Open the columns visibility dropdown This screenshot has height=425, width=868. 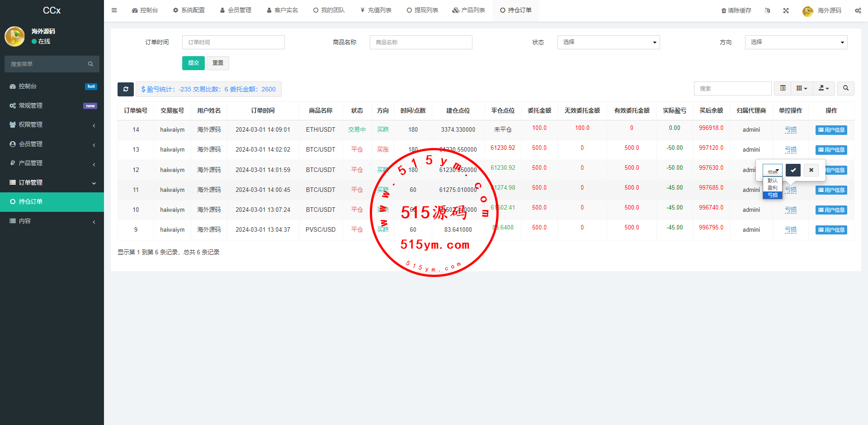[802, 88]
